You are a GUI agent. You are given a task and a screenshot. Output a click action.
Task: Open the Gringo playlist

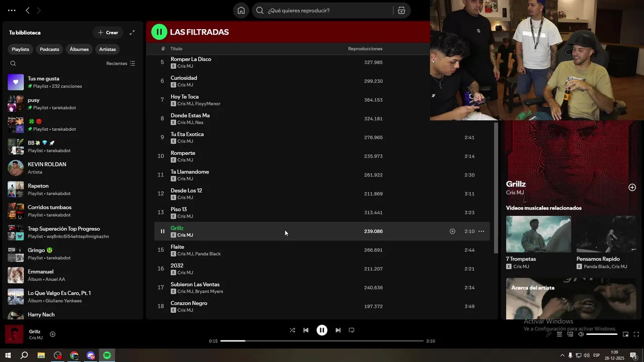coord(73,254)
